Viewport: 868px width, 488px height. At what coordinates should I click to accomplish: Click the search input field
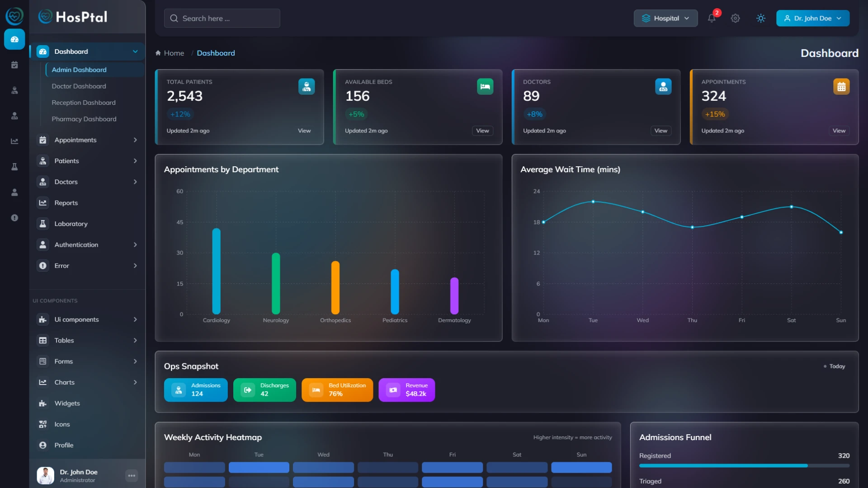click(x=222, y=18)
